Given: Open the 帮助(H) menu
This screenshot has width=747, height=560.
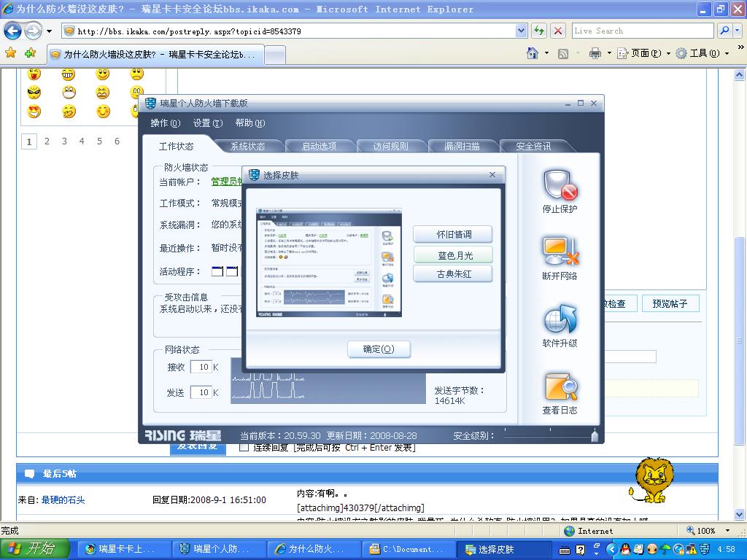Looking at the screenshot, I should click(250, 122).
